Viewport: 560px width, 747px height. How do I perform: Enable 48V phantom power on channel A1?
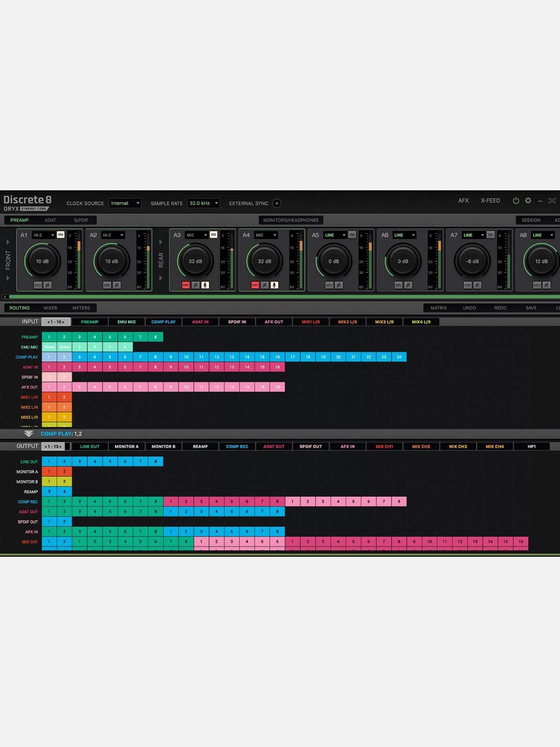pyautogui.click(x=38, y=285)
